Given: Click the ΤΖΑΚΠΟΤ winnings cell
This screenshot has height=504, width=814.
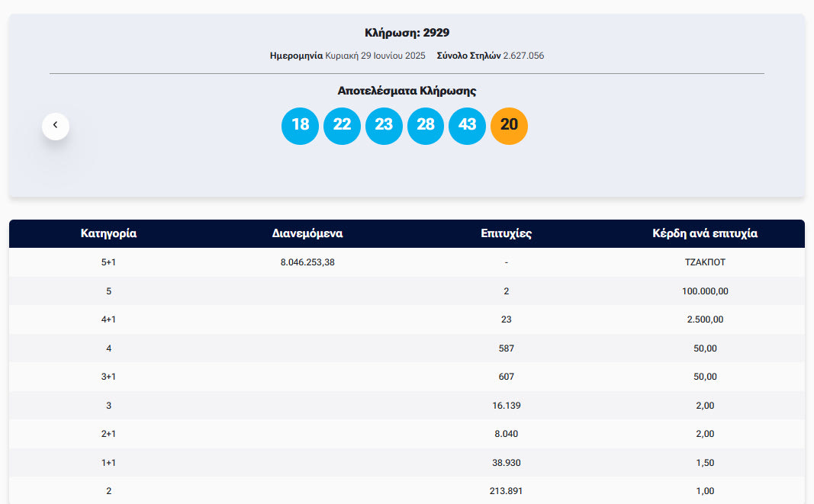Looking at the screenshot, I should [x=705, y=262].
